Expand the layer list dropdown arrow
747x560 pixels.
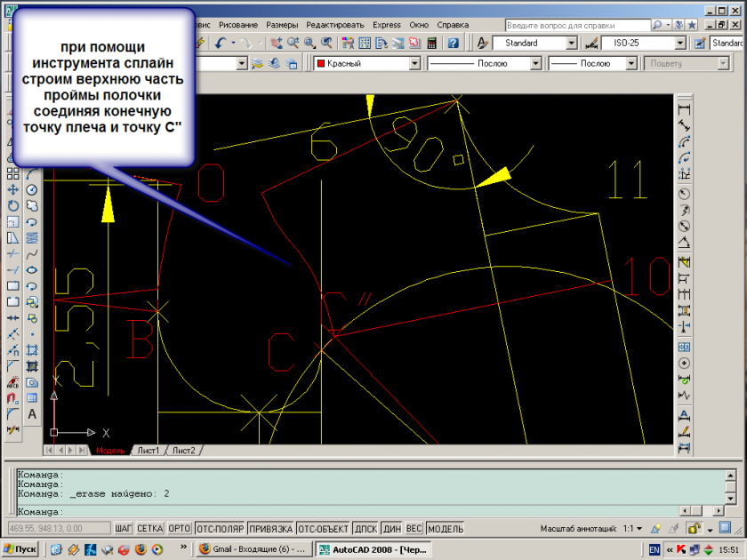point(242,63)
